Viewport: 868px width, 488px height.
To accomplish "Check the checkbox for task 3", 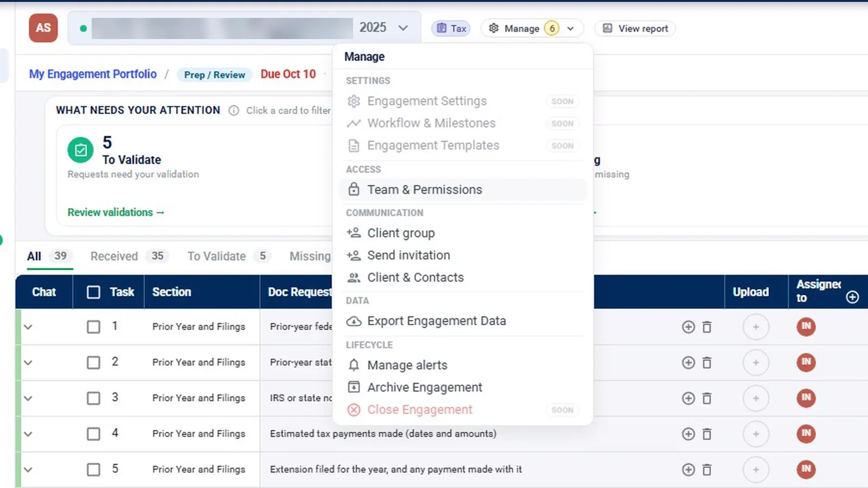I will pos(93,399).
